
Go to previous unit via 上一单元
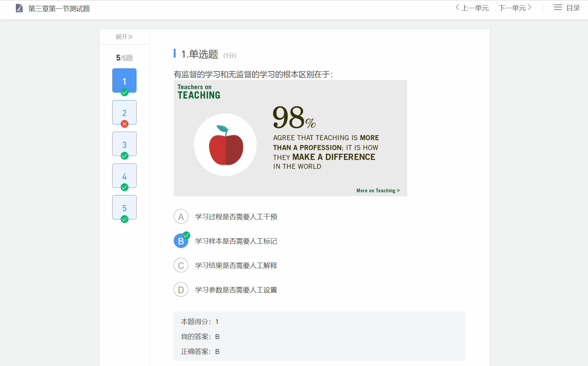point(472,8)
